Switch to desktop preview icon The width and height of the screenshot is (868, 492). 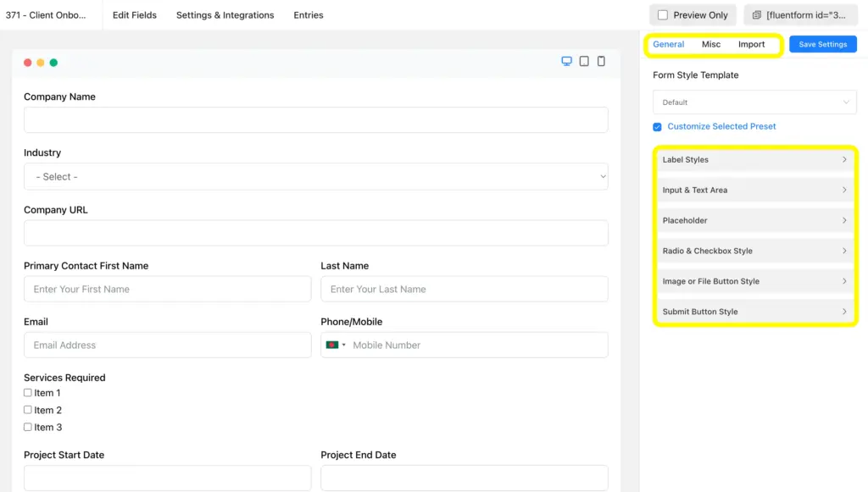[x=566, y=61]
